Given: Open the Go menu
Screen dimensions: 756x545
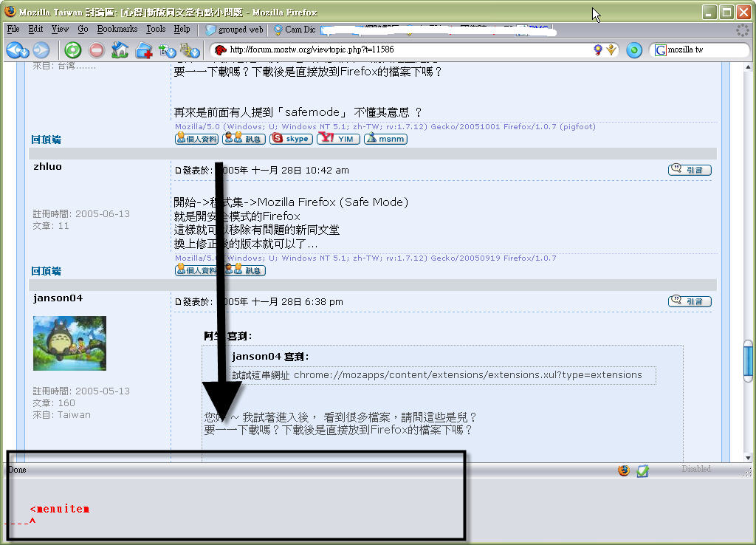Looking at the screenshot, I should pos(83,29).
